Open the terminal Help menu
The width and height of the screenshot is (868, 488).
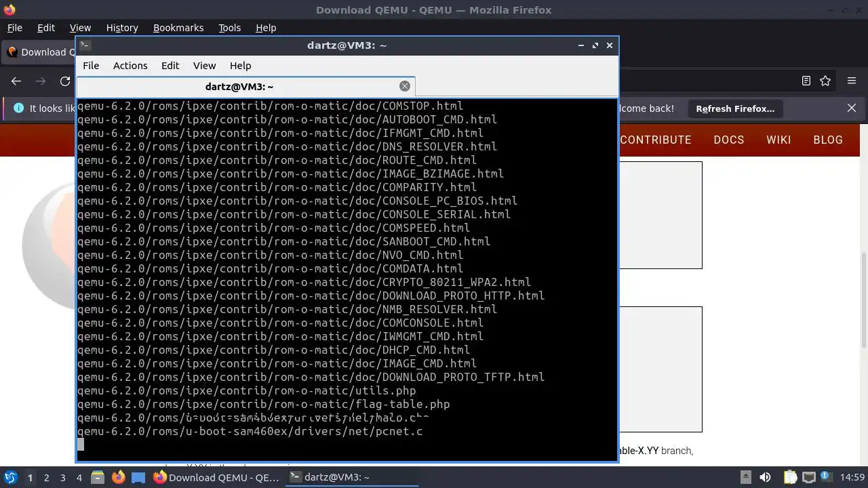point(240,66)
